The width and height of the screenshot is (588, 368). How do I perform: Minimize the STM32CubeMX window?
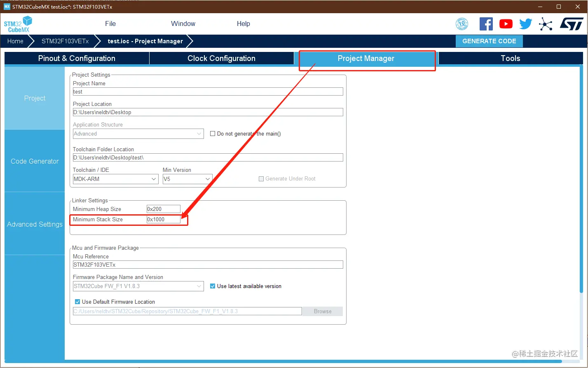point(540,7)
